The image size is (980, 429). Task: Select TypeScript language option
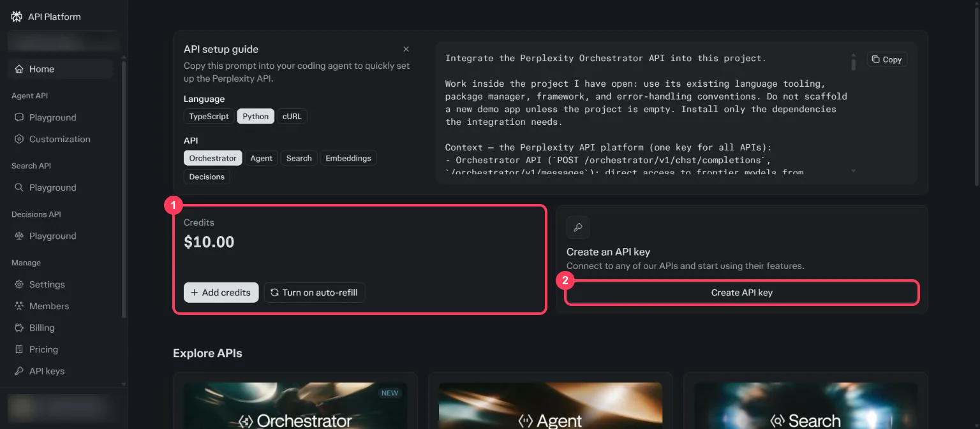point(209,117)
